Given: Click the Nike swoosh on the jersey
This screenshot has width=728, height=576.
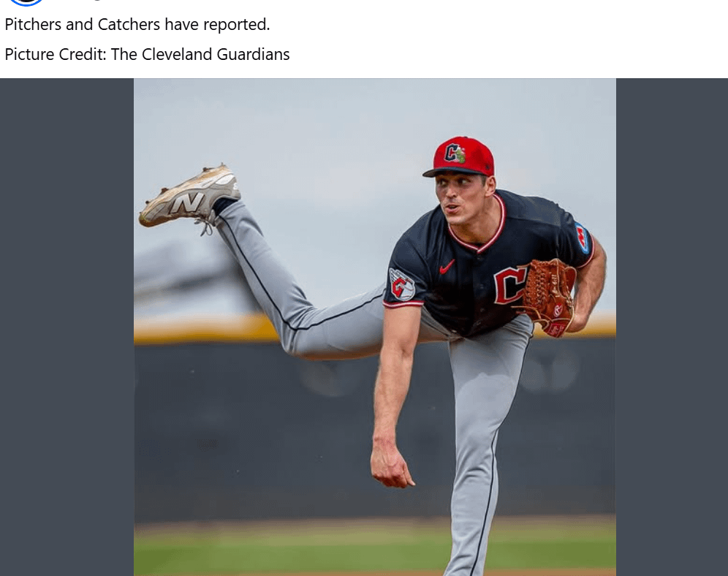Looking at the screenshot, I should click(447, 266).
